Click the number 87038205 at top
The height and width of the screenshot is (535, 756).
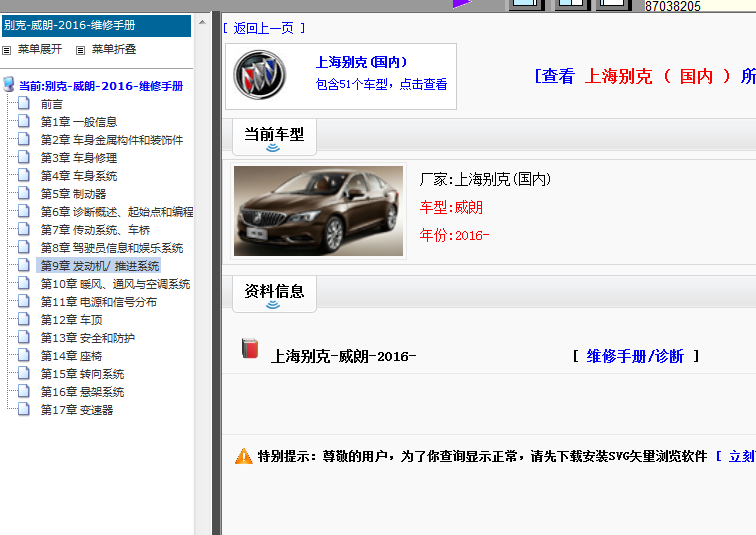coord(673,6)
